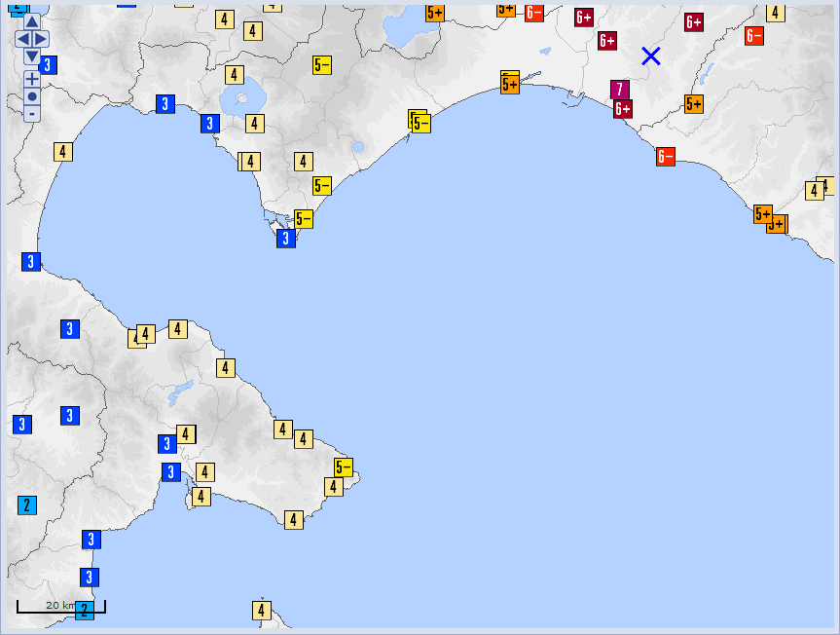Select the intensity 4 marker near the right edge
This screenshot has width=840, height=635.
(815, 191)
